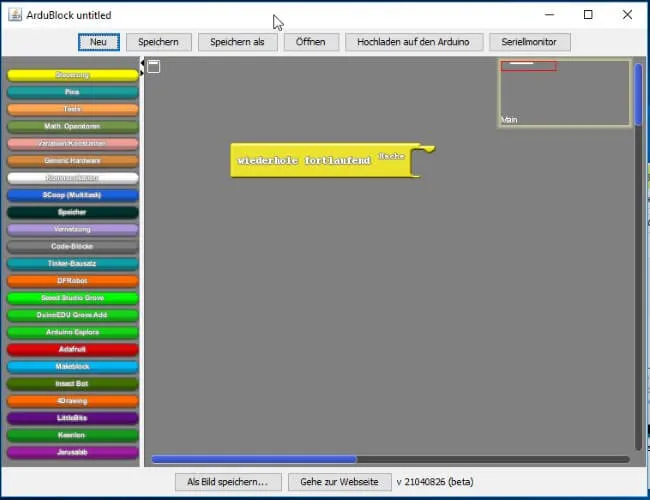The image size is (650, 500).
Task: Click the small window icon on canvas
Action: [x=154, y=67]
